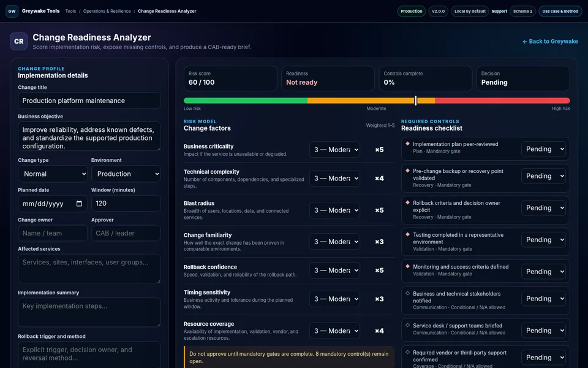The width and height of the screenshot is (588, 368).
Task: Click the Planned date field
Action: [53, 204]
